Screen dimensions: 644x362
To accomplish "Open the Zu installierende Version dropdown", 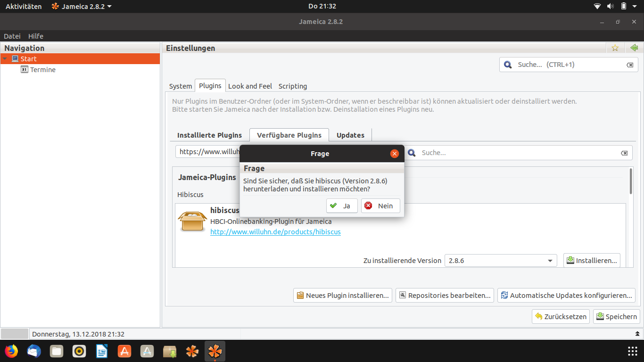I will coord(501,260).
